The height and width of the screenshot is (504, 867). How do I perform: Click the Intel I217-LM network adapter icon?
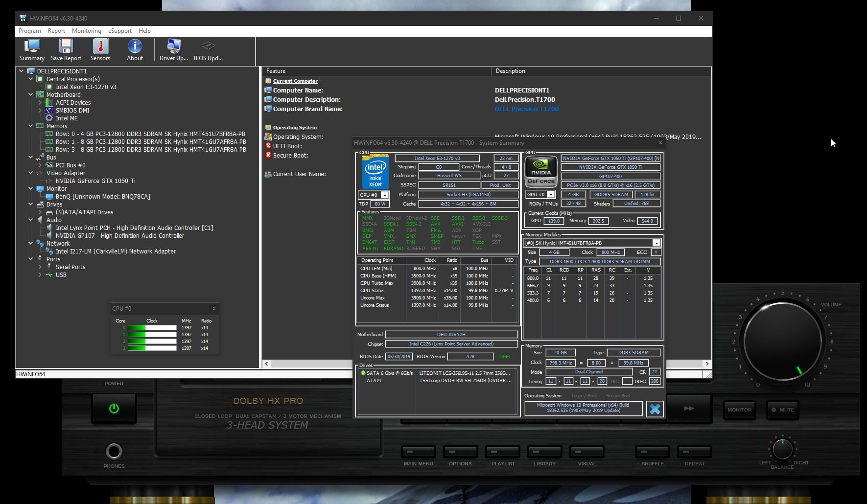[49, 251]
